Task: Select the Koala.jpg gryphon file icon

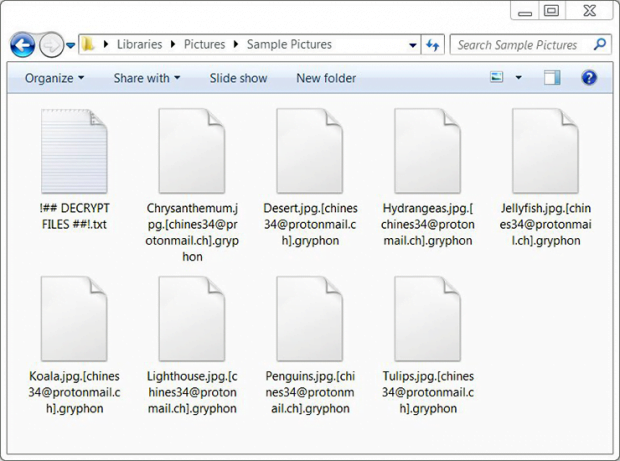Action: (x=74, y=319)
